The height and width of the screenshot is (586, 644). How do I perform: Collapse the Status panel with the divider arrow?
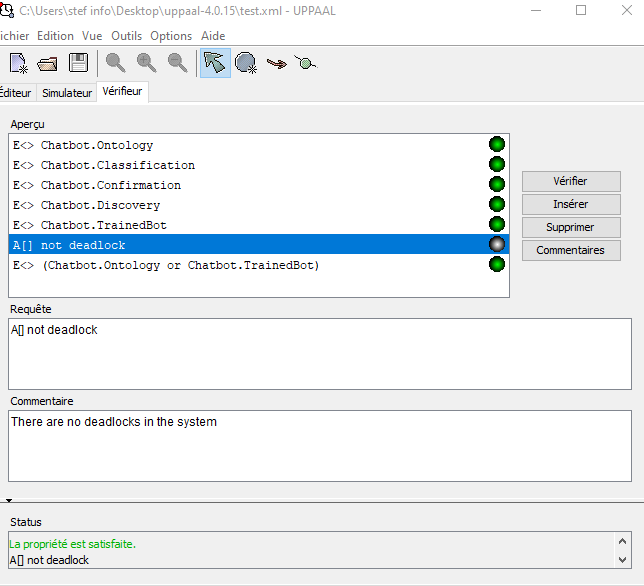pyautogui.click(x=9, y=500)
